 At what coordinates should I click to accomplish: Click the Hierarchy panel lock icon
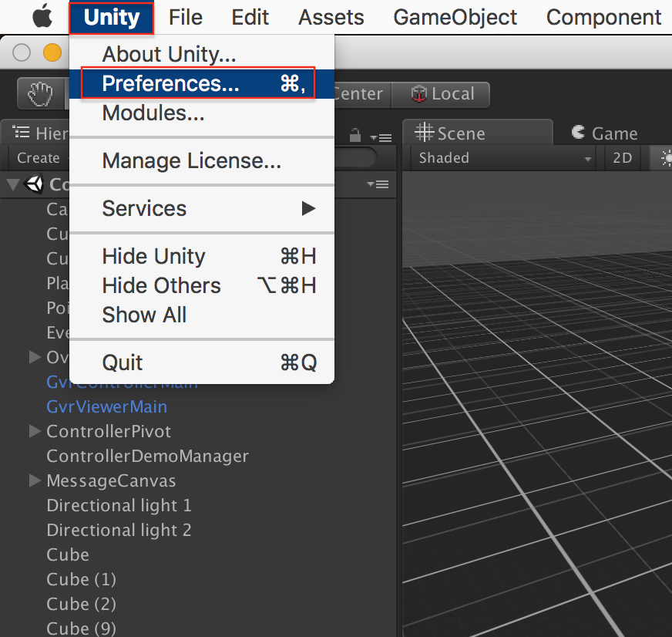coord(354,136)
